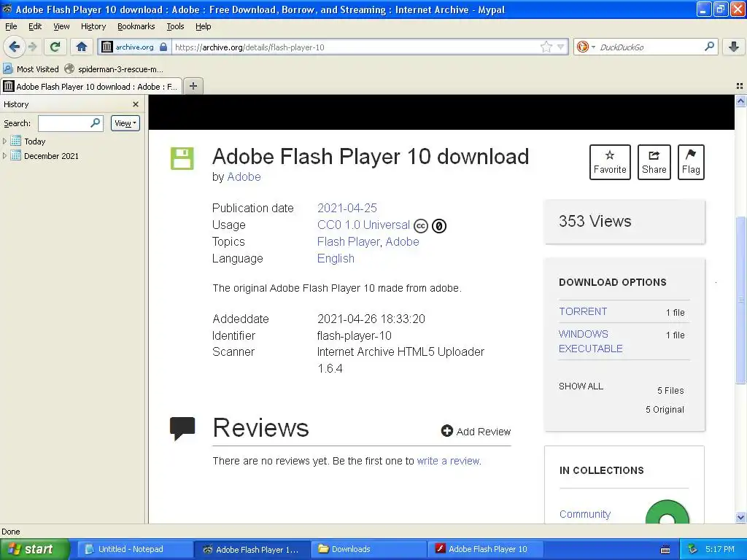Open the address bar history dropdown arrow
The image size is (747, 560).
pos(561,47)
